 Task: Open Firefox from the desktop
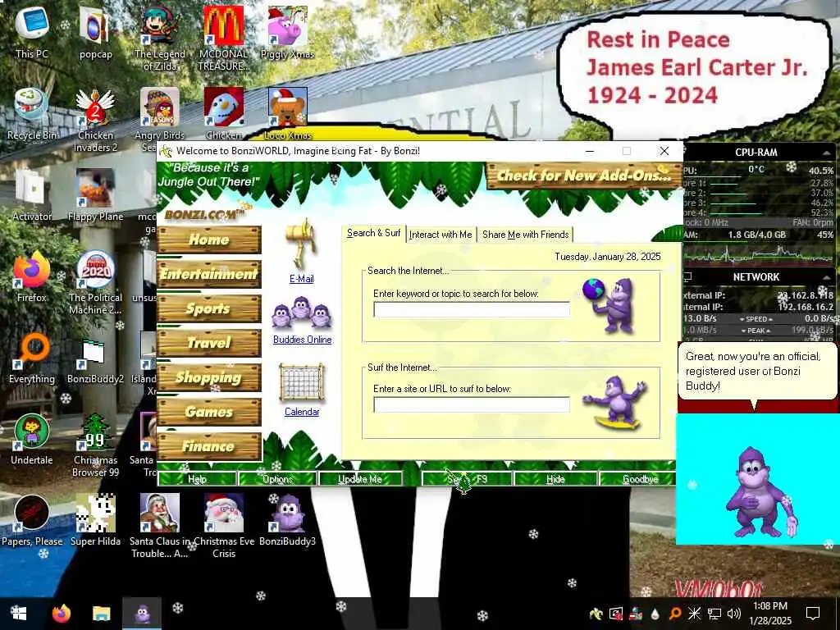[x=32, y=276]
